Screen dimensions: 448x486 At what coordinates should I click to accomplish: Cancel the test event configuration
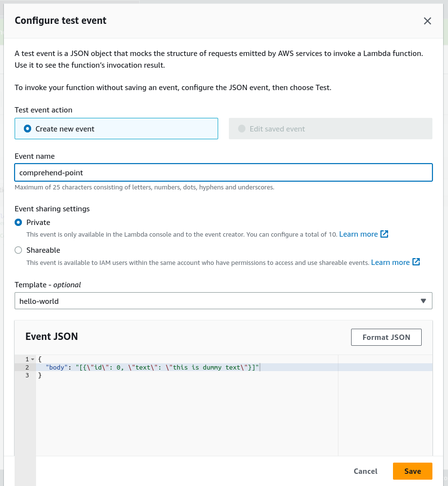coord(366,471)
